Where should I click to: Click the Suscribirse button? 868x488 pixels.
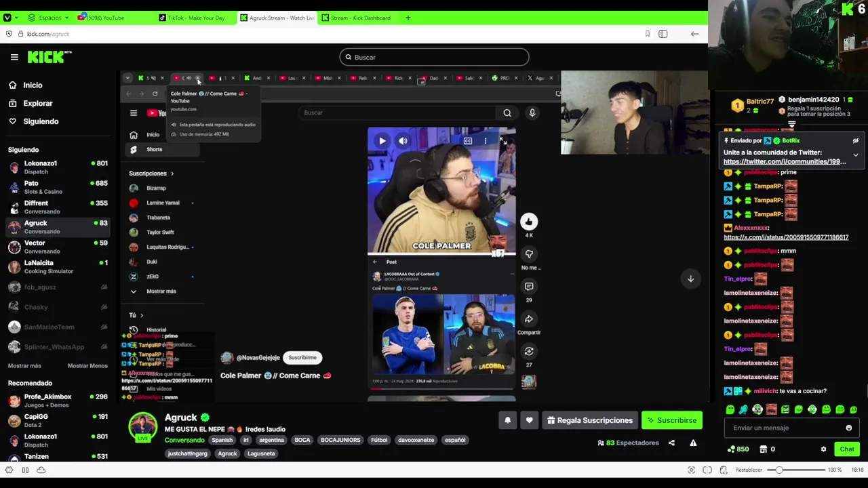tap(672, 420)
